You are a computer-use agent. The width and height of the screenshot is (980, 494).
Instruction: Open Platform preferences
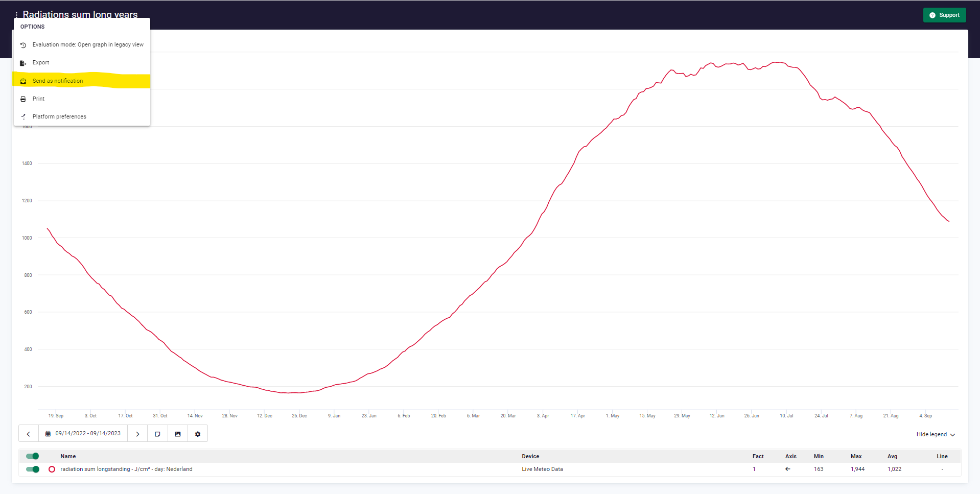coord(59,116)
